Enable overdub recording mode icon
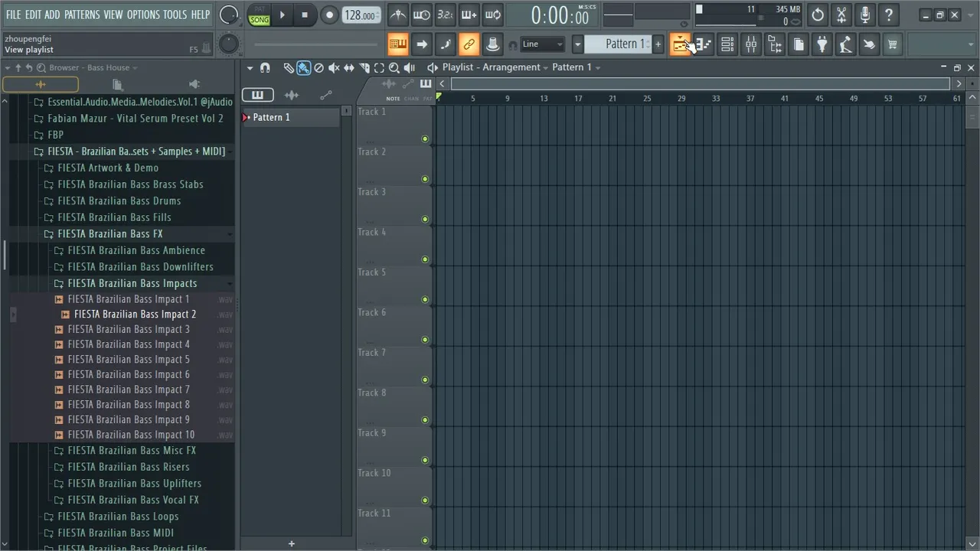This screenshot has width=980, height=551. tap(469, 15)
